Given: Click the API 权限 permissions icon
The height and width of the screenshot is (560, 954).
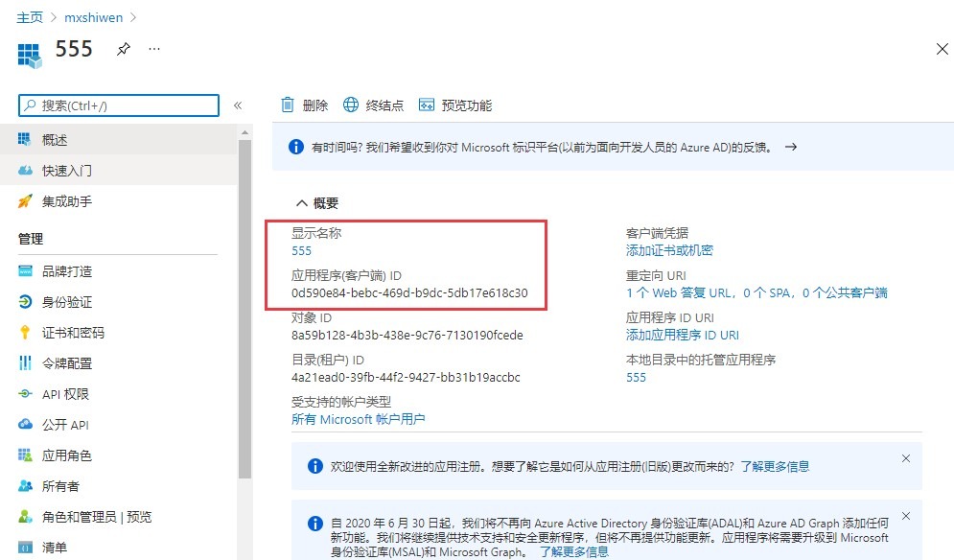Looking at the screenshot, I should pyautogui.click(x=25, y=394).
